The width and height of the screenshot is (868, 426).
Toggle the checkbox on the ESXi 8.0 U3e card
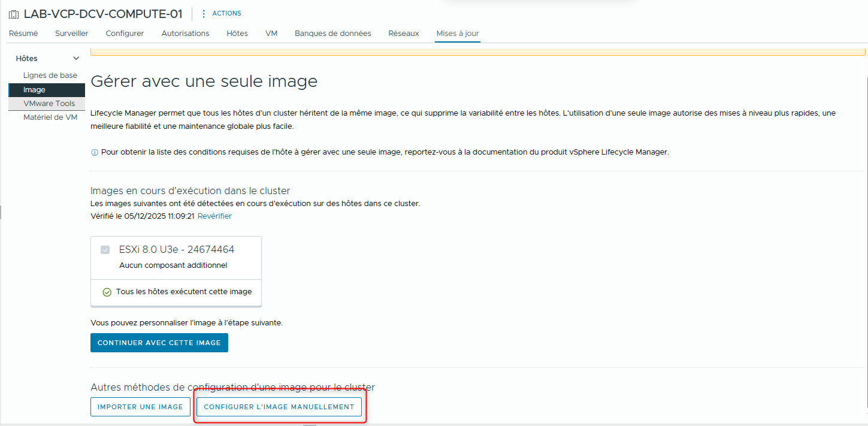pos(104,249)
